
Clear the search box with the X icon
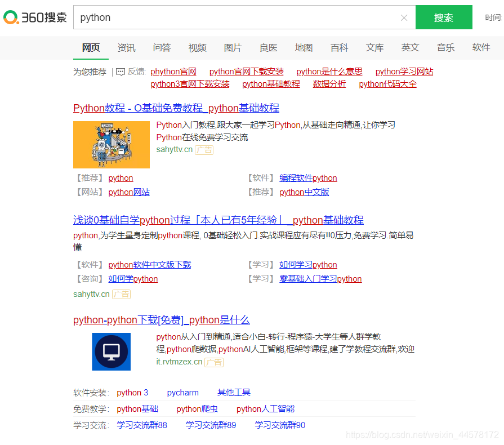[x=404, y=17]
